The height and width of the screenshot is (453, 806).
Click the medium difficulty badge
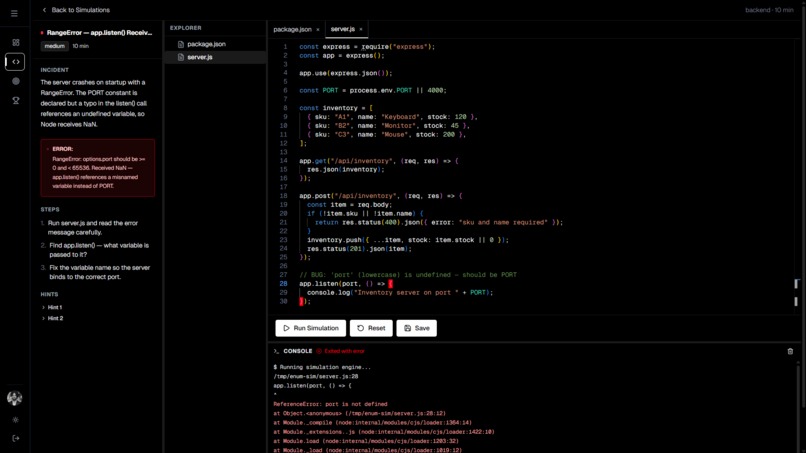(x=54, y=46)
